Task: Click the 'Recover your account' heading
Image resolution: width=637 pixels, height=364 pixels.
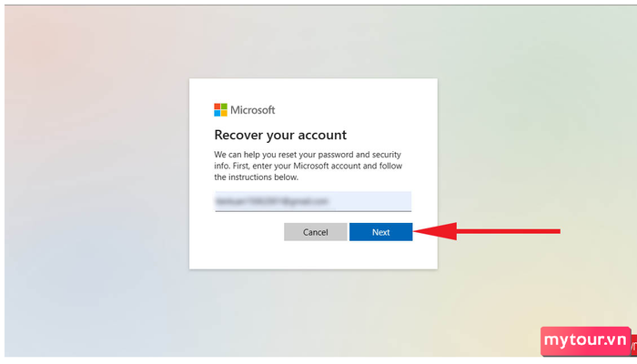Action: tap(280, 135)
